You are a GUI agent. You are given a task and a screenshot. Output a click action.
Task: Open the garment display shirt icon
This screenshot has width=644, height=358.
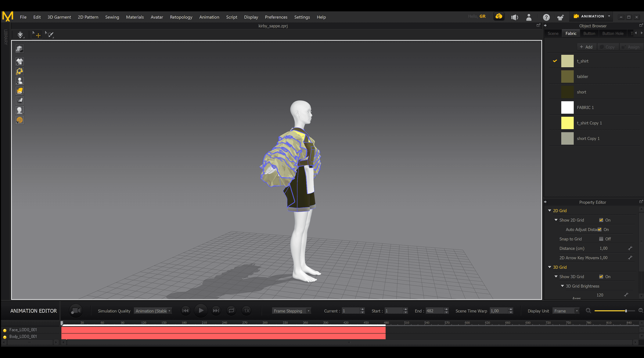click(x=20, y=61)
